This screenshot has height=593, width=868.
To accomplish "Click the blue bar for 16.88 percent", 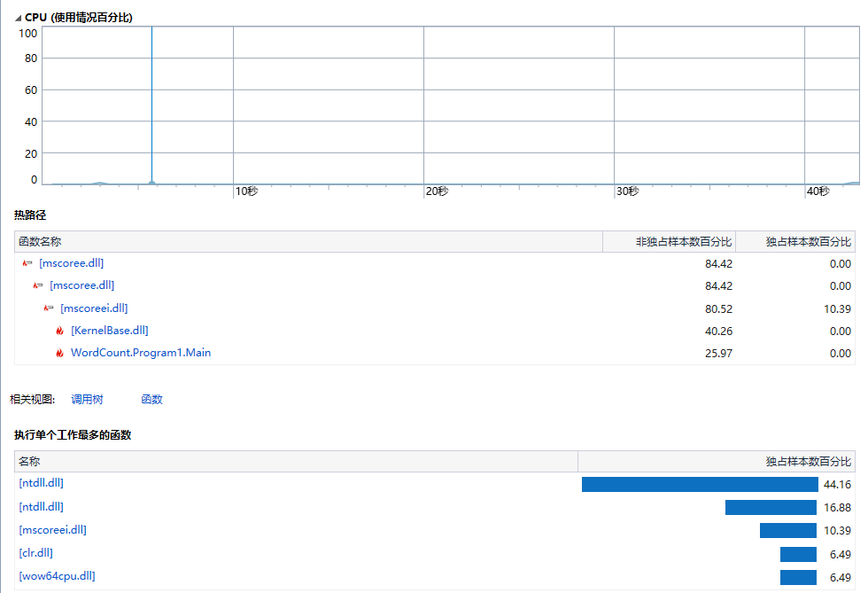I will click(771, 508).
